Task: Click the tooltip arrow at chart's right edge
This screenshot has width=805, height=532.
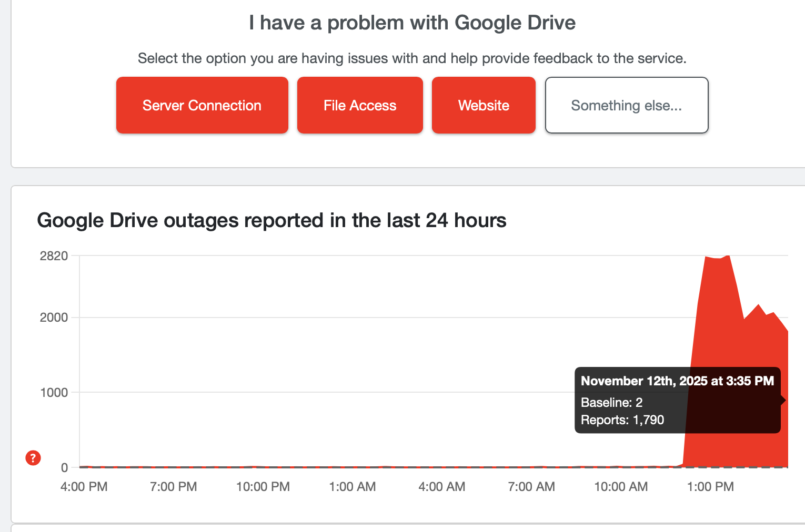Action: [x=782, y=400]
